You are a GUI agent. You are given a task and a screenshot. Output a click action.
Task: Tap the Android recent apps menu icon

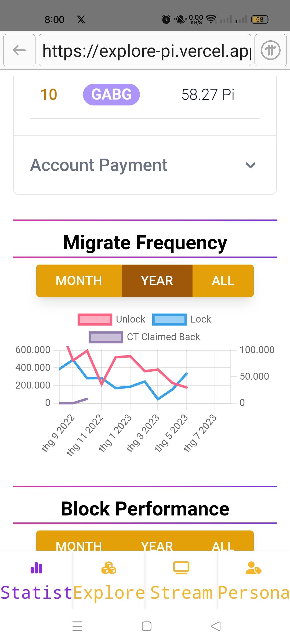[77, 626]
